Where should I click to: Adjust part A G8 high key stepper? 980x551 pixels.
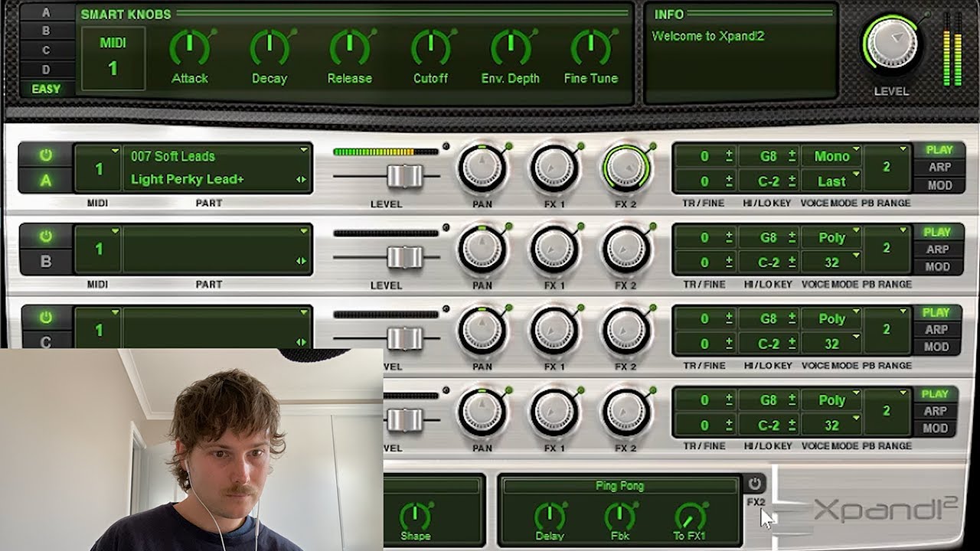[x=792, y=156]
